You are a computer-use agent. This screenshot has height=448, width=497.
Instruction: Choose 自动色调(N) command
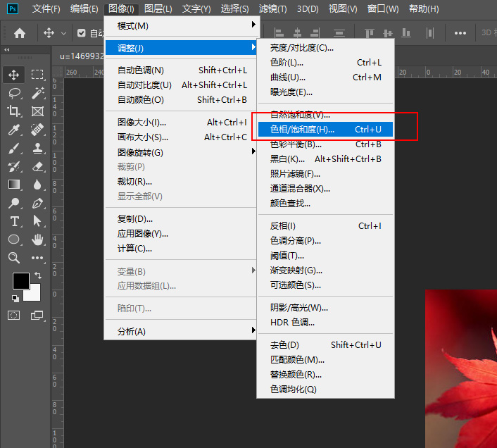tap(181, 70)
